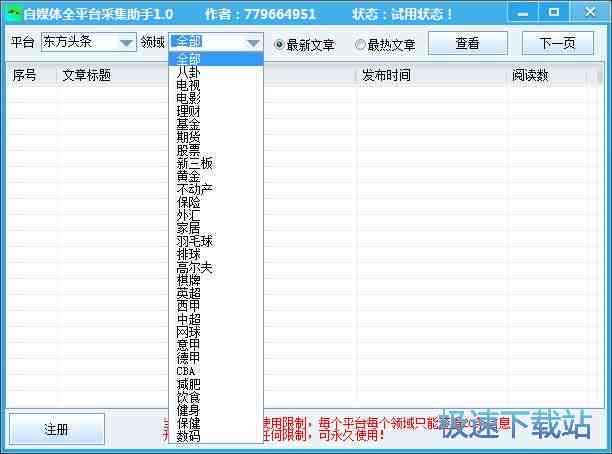Click the 查看 view button
The image size is (612, 454).
pyautogui.click(x=468, y=43)
